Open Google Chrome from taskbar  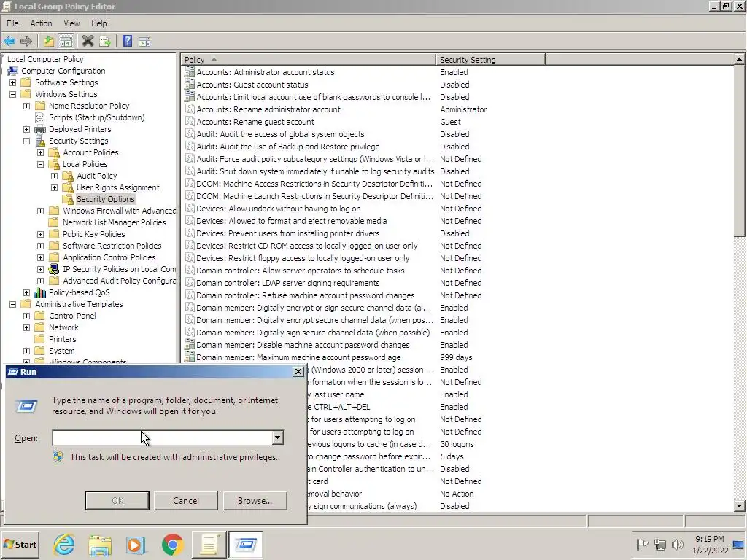(172, 544)
